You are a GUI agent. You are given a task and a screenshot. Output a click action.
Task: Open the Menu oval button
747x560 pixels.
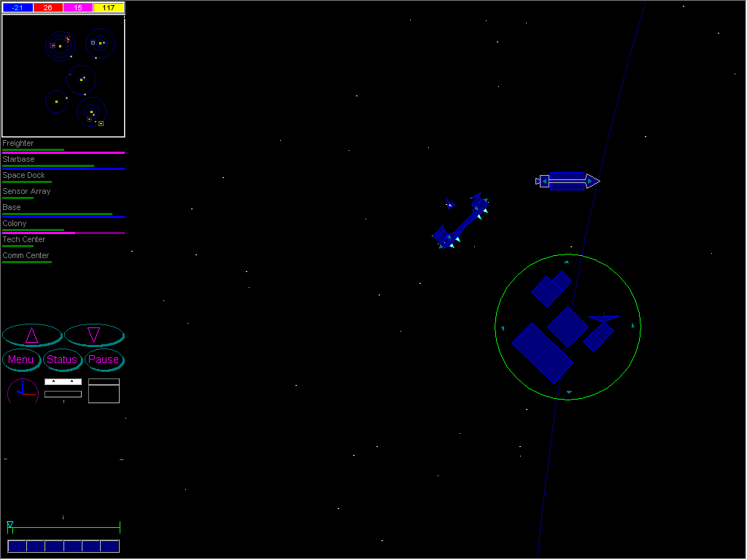click(21, 360)
